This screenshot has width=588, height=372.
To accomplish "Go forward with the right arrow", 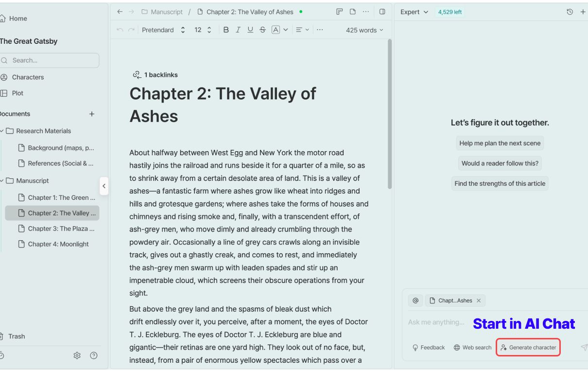I will 131,12.
